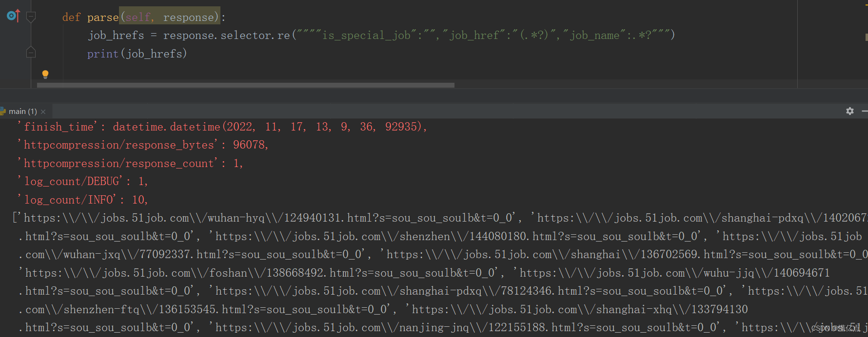Screen dimensions: 868x337
Task: Click the 'httpcompression/response_count' line
Action: click(x=130, y=164)
